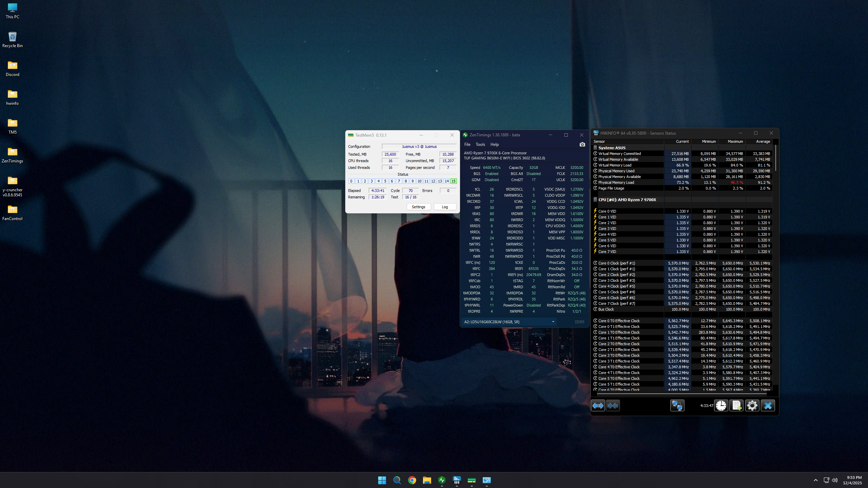
Task: Select the Core 4 T0 Effective Clock row
Action: tap(682, 367)
